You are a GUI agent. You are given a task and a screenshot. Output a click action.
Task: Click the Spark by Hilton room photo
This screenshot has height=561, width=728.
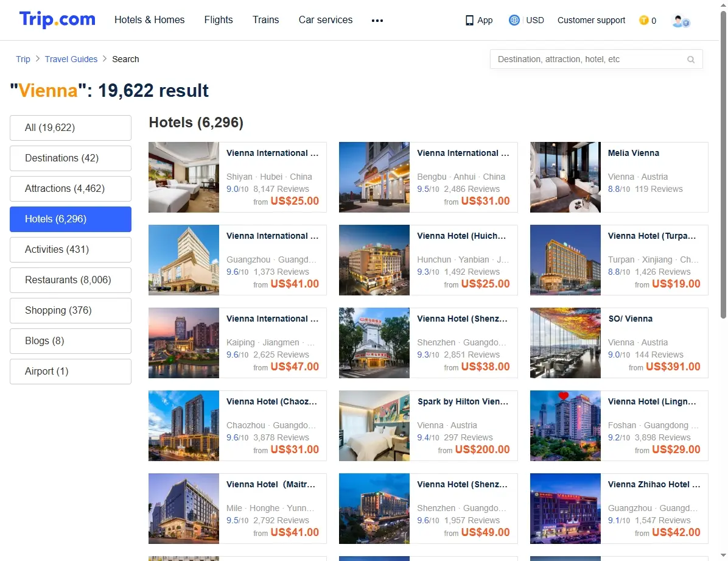[374, 426]
